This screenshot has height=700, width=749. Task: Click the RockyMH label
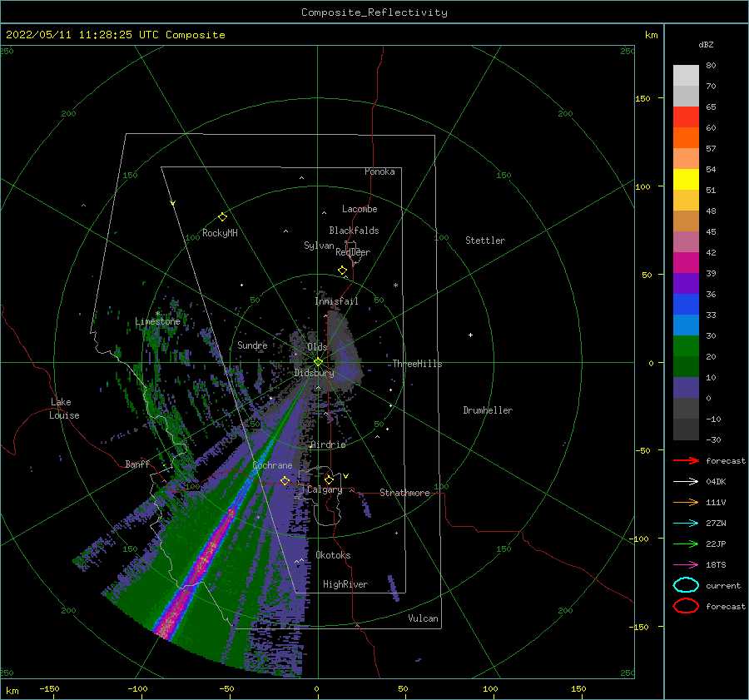[x=220, y=233]
